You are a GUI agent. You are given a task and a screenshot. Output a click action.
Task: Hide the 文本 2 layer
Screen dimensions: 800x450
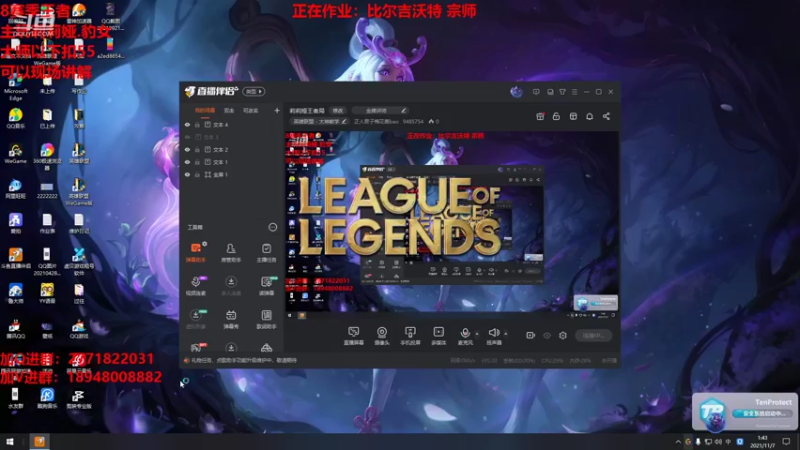click(x=187, y=149)
